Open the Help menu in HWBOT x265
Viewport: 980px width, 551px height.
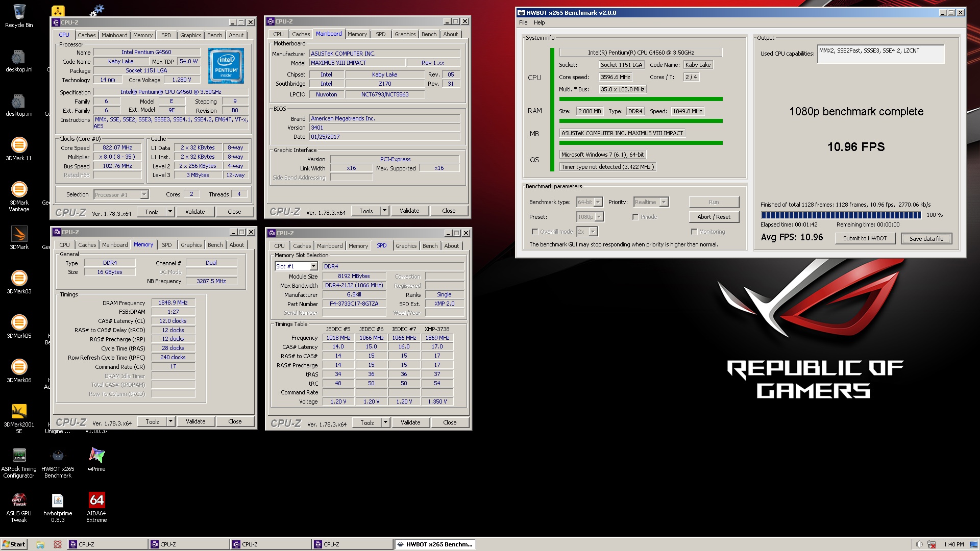(x=540, y=22)
